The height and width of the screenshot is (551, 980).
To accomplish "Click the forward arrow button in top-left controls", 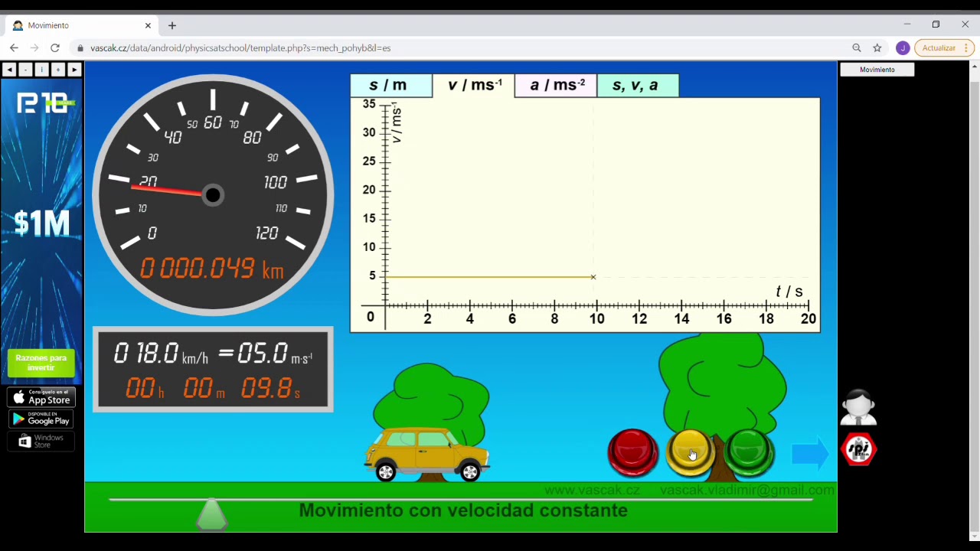I will point(73,70).
